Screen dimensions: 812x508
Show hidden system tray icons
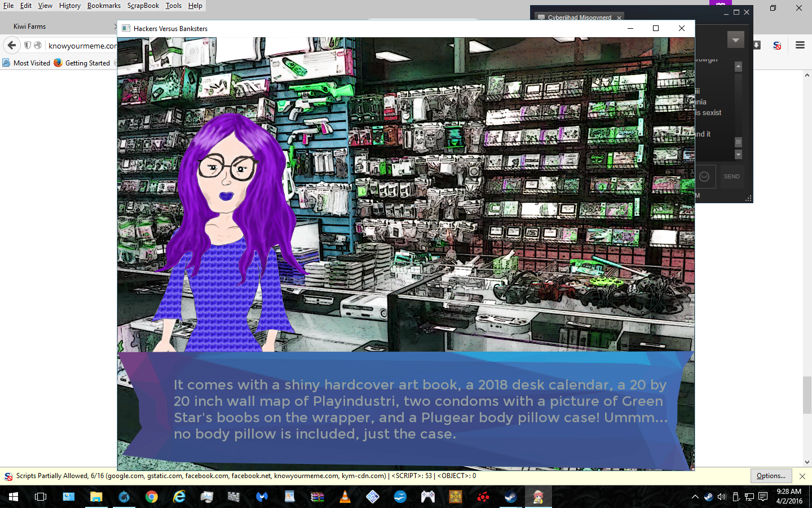pos(695,497)
